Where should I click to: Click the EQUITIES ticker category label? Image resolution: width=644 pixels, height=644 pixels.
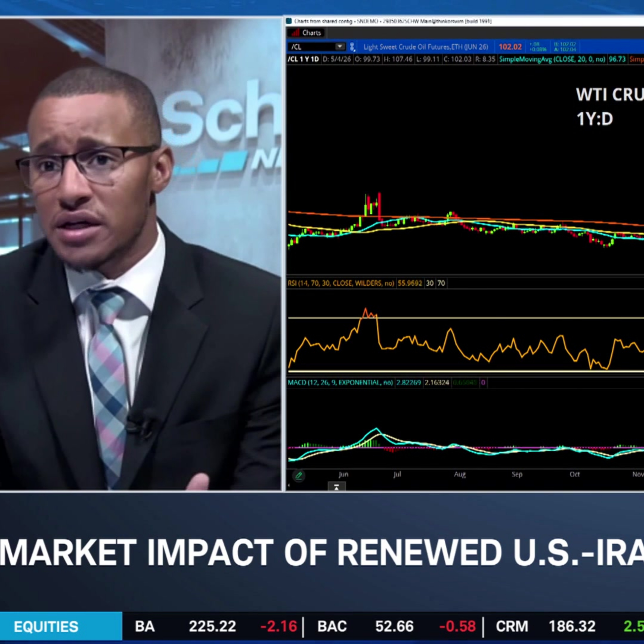(x=46, y=627)
